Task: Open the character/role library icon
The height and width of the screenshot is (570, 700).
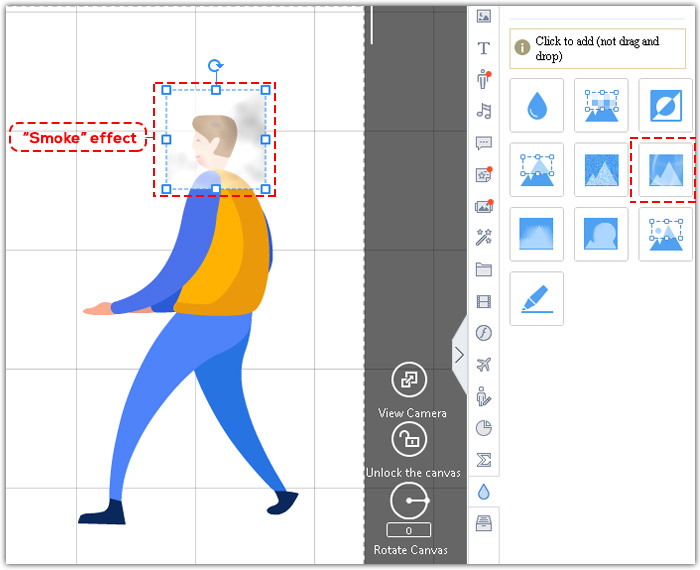Action: 483,79
